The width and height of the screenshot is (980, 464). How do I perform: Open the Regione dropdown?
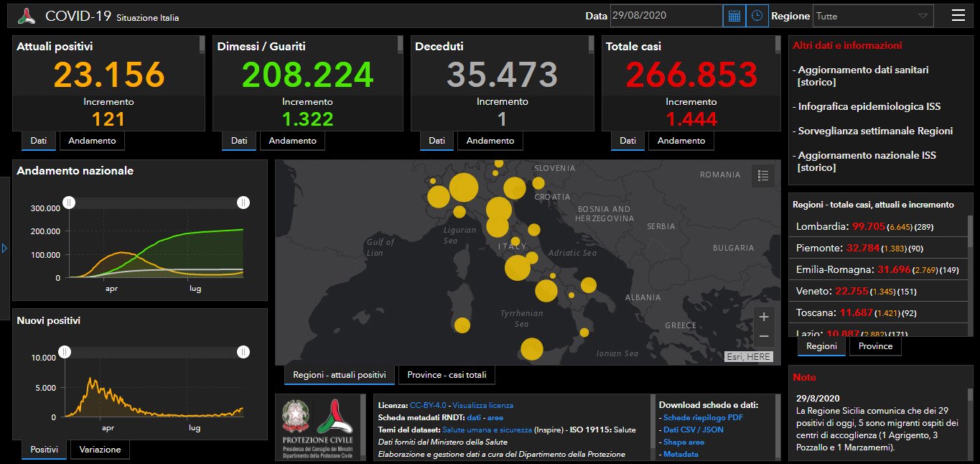pyautogui.click(x=872, y=16)
